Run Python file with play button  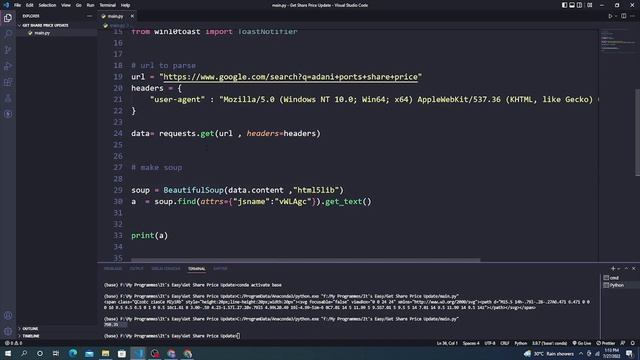[610, 16]
